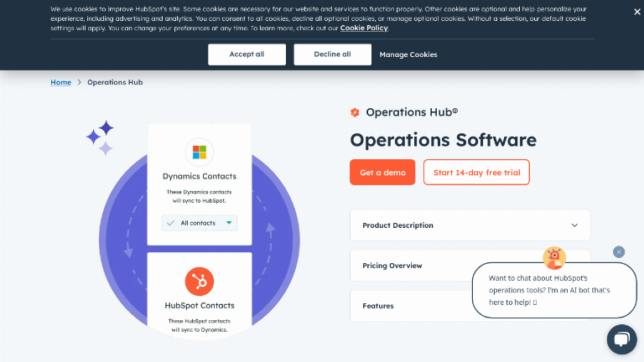This screenshot has width=644, height=362.
Task: Open Manage Cookies settings
Action: (408, 54)
